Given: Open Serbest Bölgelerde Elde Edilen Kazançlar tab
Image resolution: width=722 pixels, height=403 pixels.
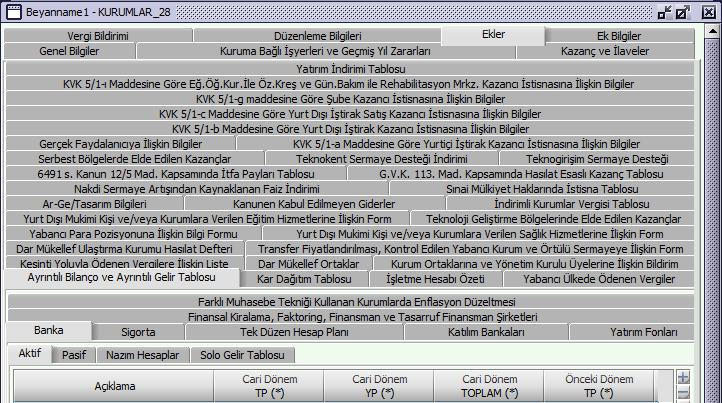Looking at the screenshot, I should click(x=135, y=159).
